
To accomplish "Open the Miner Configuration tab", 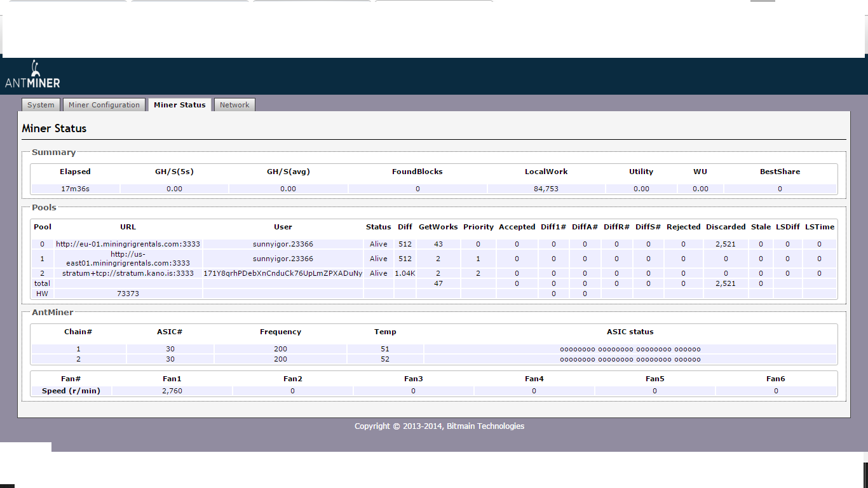I will 104,105.
